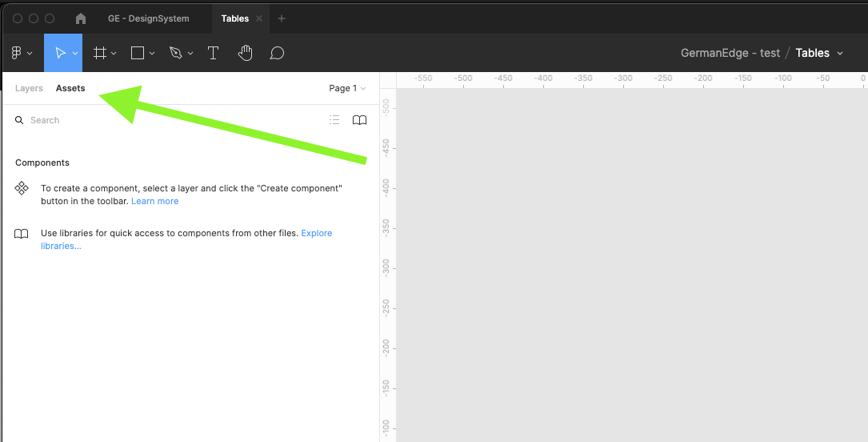Switch to the Layers tab

29,88
